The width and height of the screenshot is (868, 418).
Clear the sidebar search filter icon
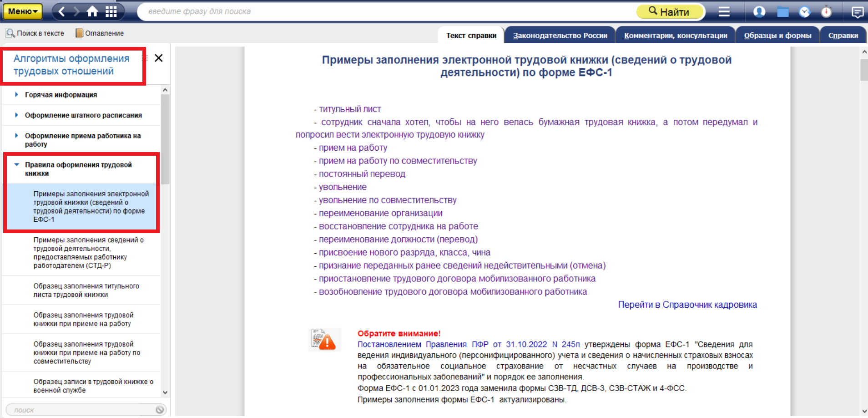[160, 410]
